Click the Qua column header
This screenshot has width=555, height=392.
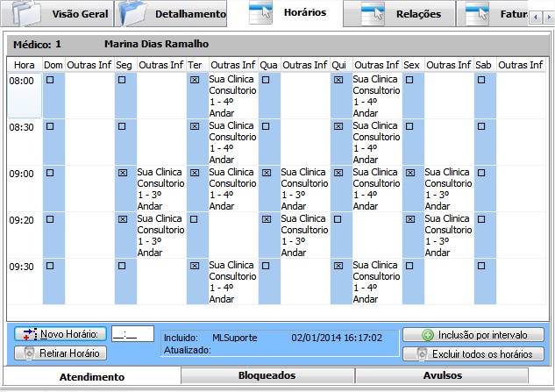[x=268, y=65]
